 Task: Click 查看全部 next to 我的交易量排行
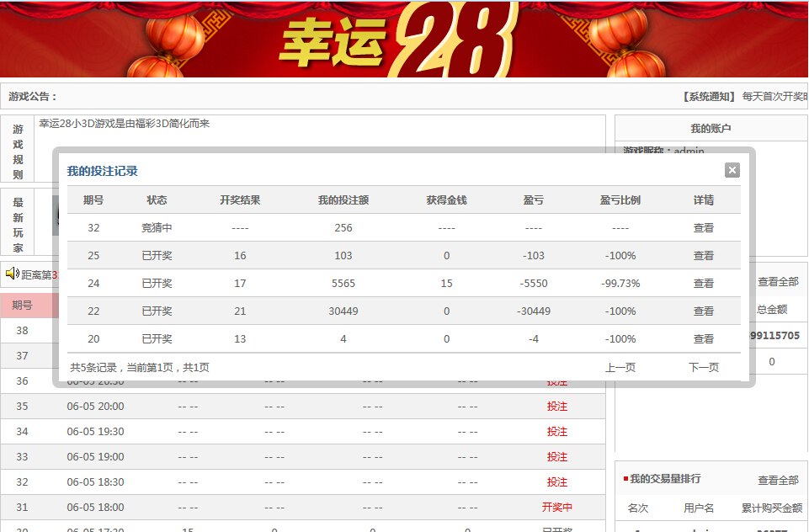pyautogui.click(x=778, y=481)
